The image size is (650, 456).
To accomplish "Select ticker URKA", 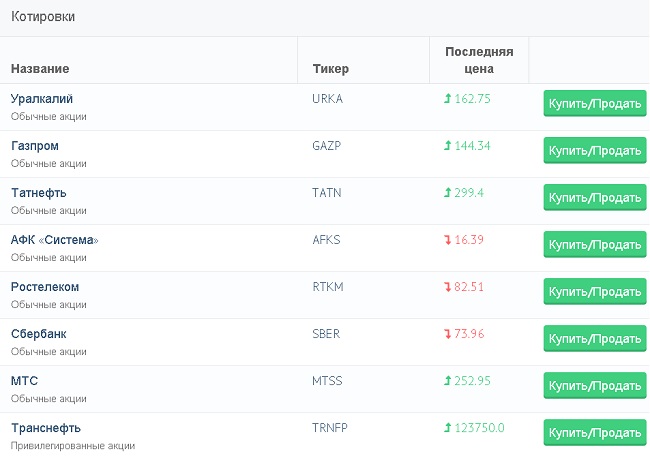I will coord(327,99).
